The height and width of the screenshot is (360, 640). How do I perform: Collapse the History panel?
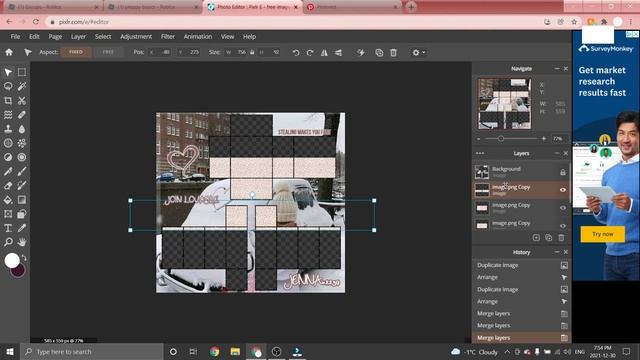(557, 252)
